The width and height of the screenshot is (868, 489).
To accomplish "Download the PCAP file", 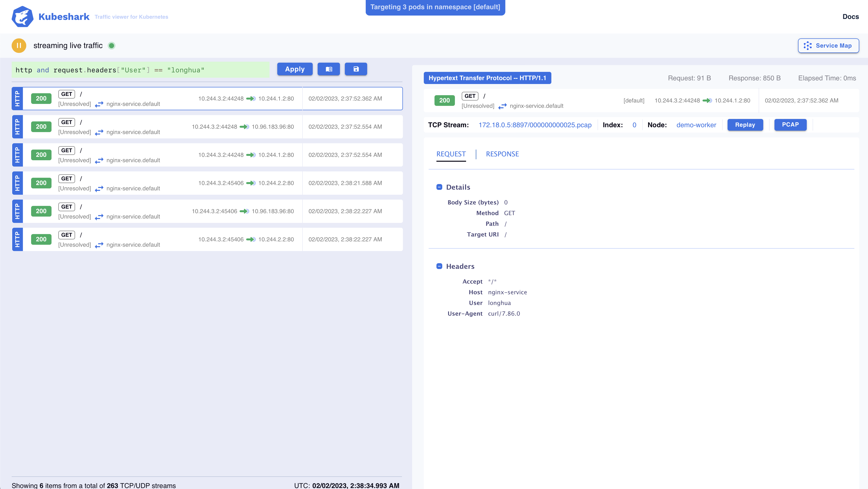I will (x=790, y=125).
